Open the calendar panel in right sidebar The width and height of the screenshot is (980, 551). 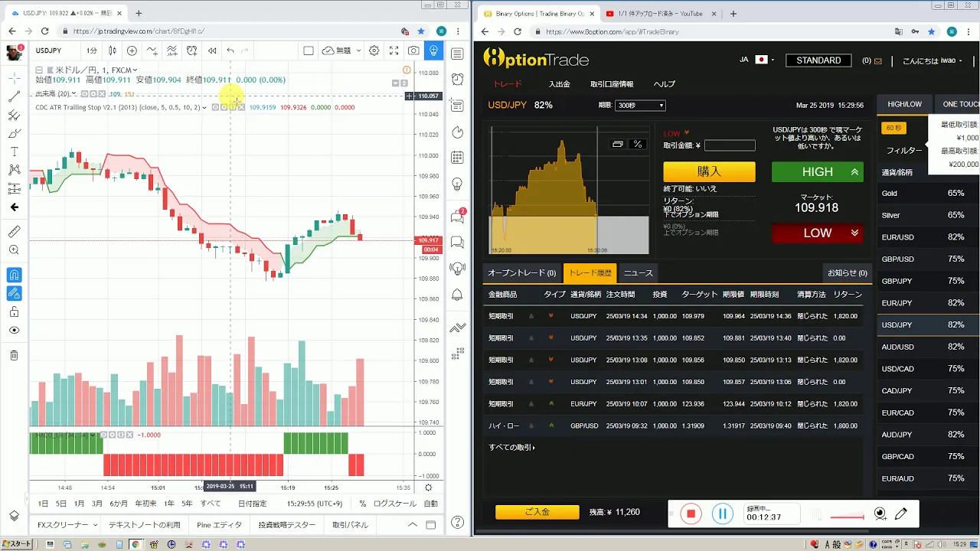tap(458, 158)
